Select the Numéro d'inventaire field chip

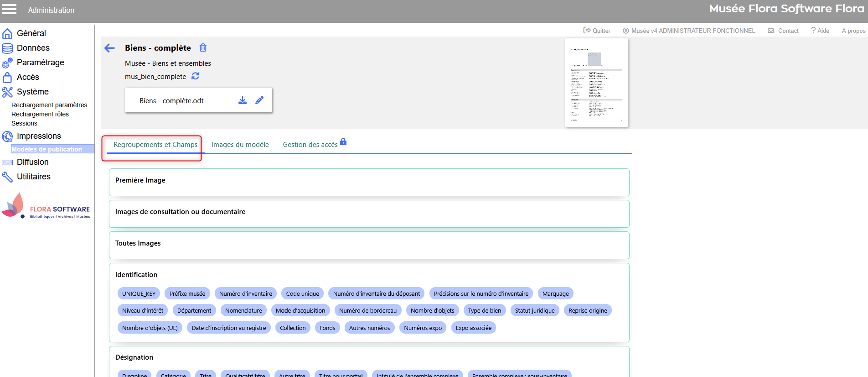(x=245, y=293)
